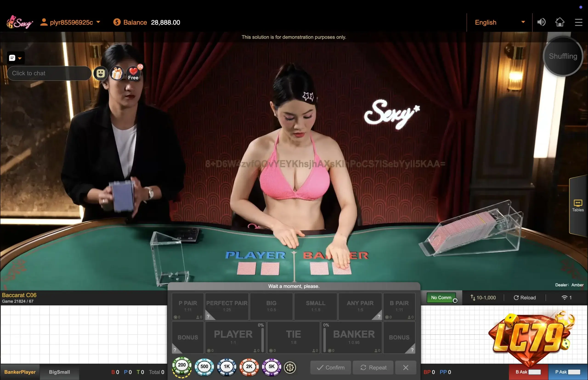Clear bets with X button
588x380 pixels.
click(406, 367)
